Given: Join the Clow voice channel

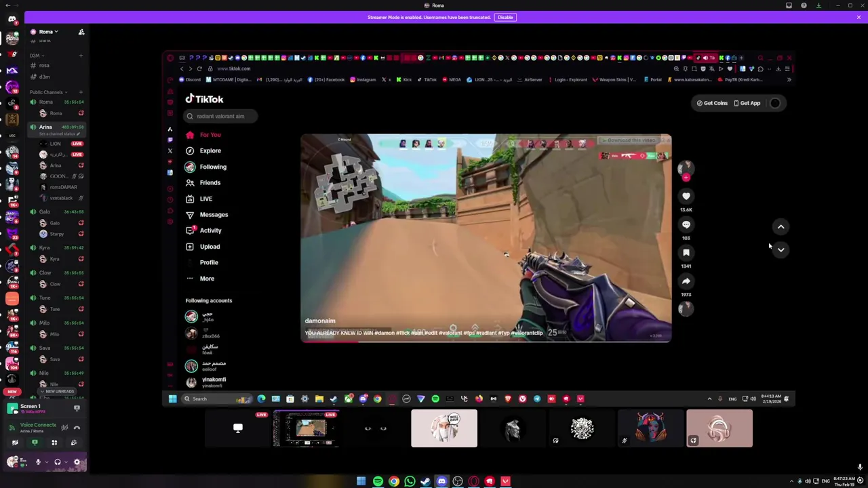Looking at the screenshot, I should (x=57, y=272).
